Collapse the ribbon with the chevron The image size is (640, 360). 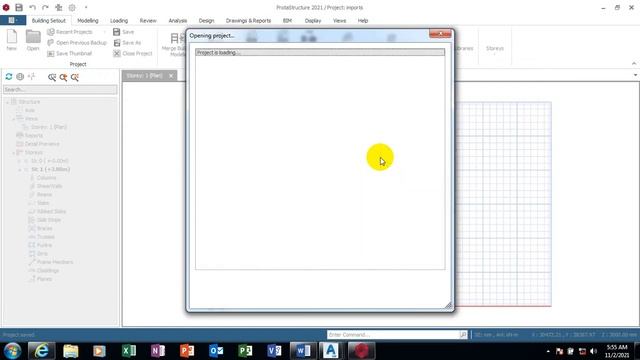(x=634, y=64)
